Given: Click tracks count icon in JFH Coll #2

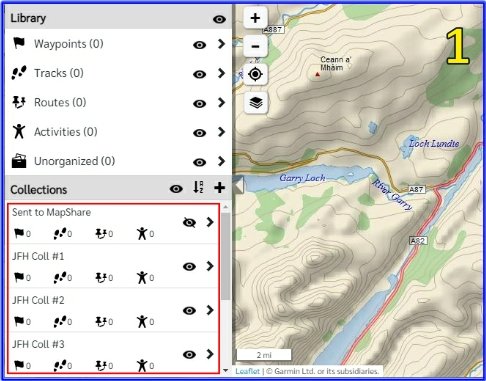Looking at the screenshot, I should tap(63, 322).
